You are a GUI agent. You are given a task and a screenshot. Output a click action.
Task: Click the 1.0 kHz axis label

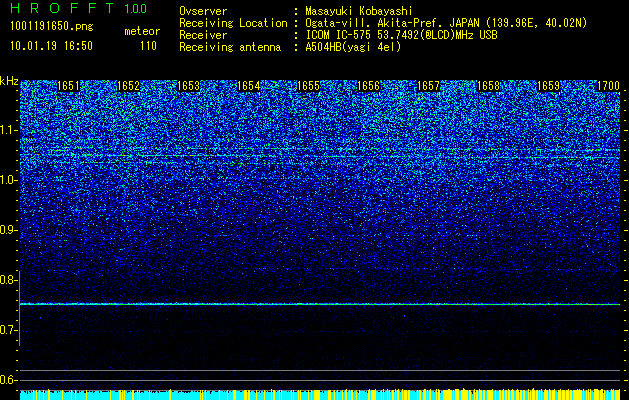[x=9, y=180]
